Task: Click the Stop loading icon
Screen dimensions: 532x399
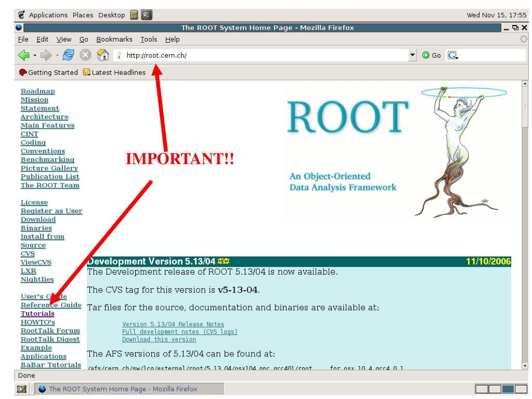Action: click(85, 55)
